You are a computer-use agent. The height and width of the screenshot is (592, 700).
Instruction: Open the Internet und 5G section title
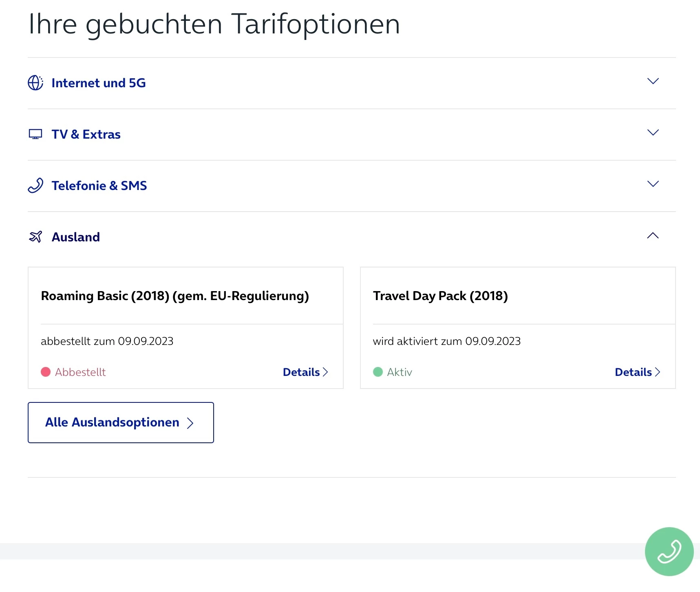pos(99,83)
